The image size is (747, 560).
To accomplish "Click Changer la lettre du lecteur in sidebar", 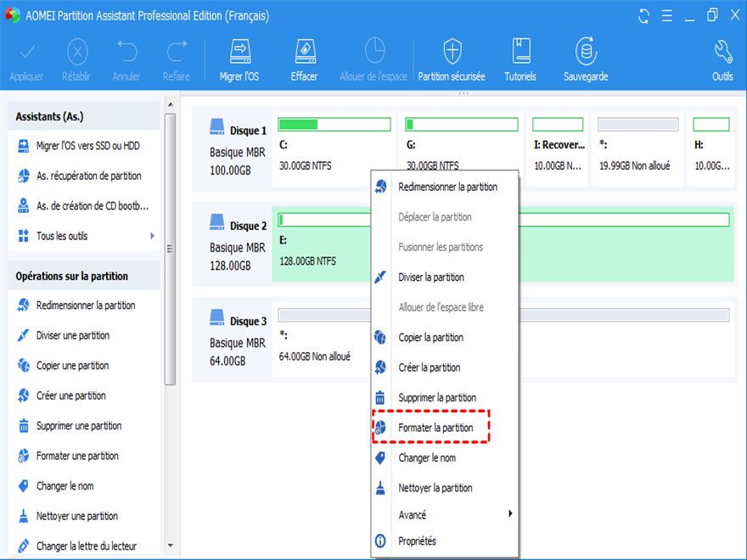I will (84, 546).
